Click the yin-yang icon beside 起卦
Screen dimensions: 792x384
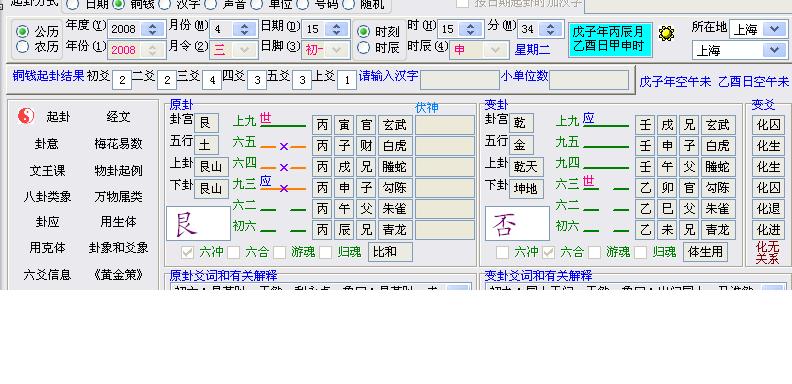[x=26, y=116]
